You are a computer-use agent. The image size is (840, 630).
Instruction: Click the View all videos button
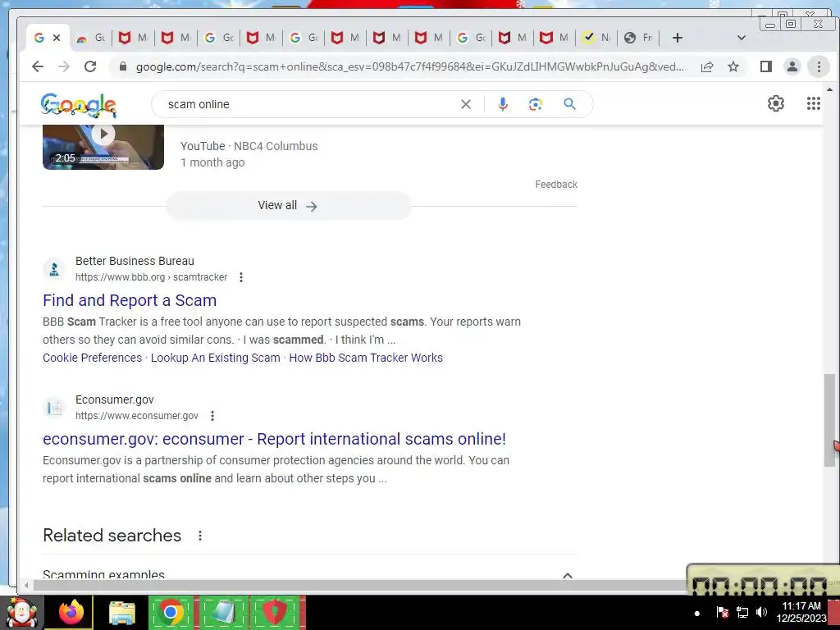(288, 206)
